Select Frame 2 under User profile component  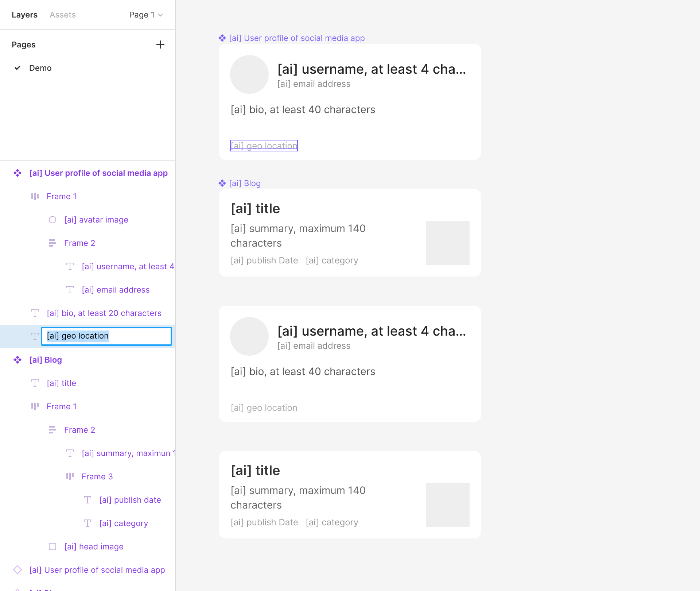point(79,243)
